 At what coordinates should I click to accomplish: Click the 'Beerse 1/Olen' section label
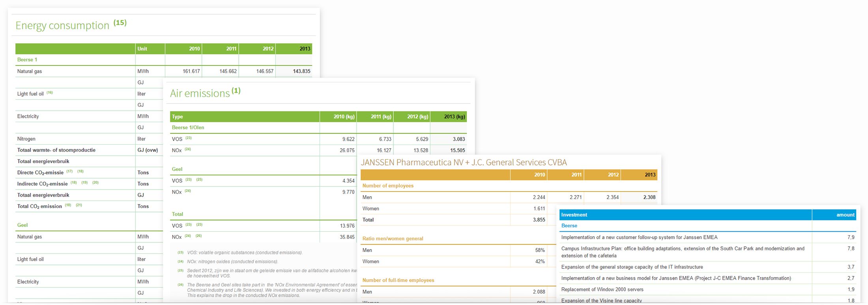click(x=188, y=128)
